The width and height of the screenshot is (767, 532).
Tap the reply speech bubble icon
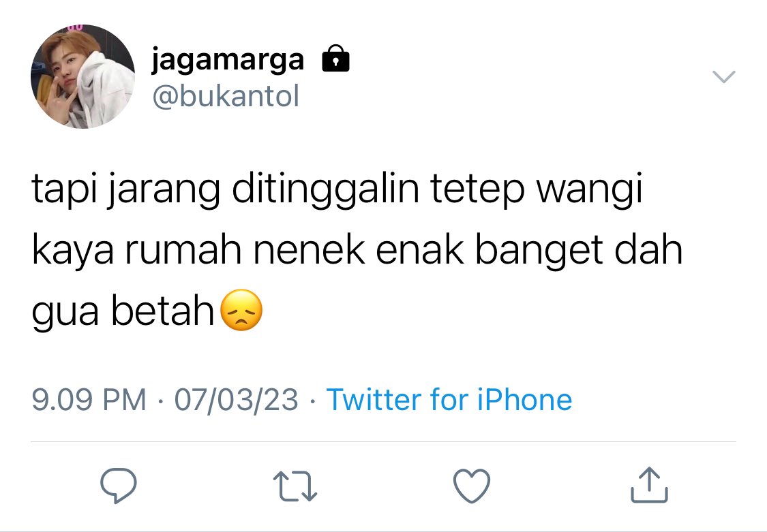pyautogui.click(x=119, y=486)
